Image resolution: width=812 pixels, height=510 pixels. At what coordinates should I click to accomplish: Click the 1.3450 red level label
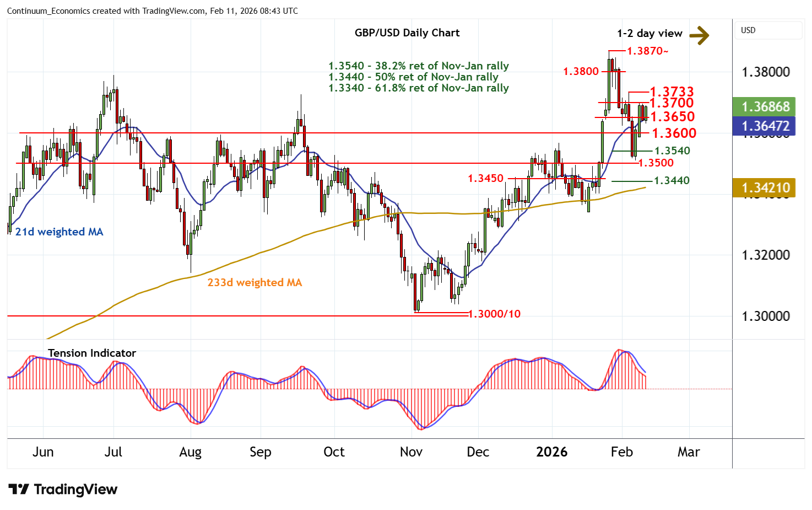pyautogui.click(x=485, y=178)
